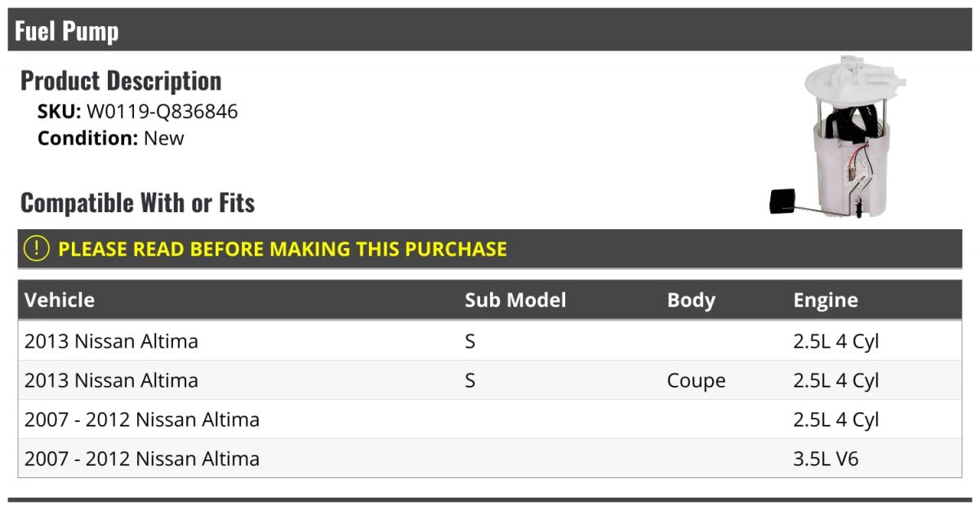The height and width of the screenshot is (510, 980).
Task: Click the Sub Model column header
Action: [515, 299]
